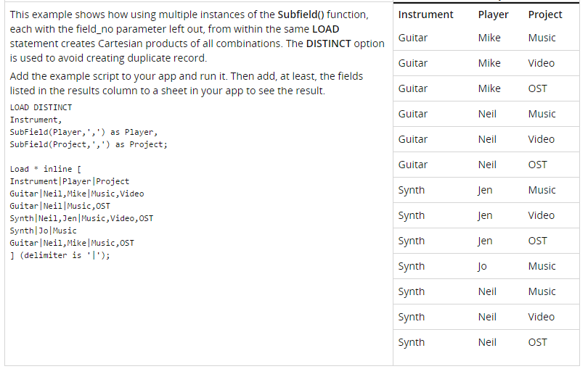Click Jen in the Synth Jen Music row
Viewport: 588px width, 369px height.
(485, 190)
